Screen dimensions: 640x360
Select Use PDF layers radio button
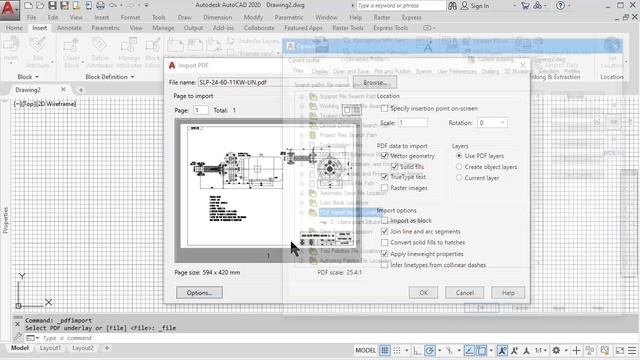pyautogui.click(x=459, y=156)
